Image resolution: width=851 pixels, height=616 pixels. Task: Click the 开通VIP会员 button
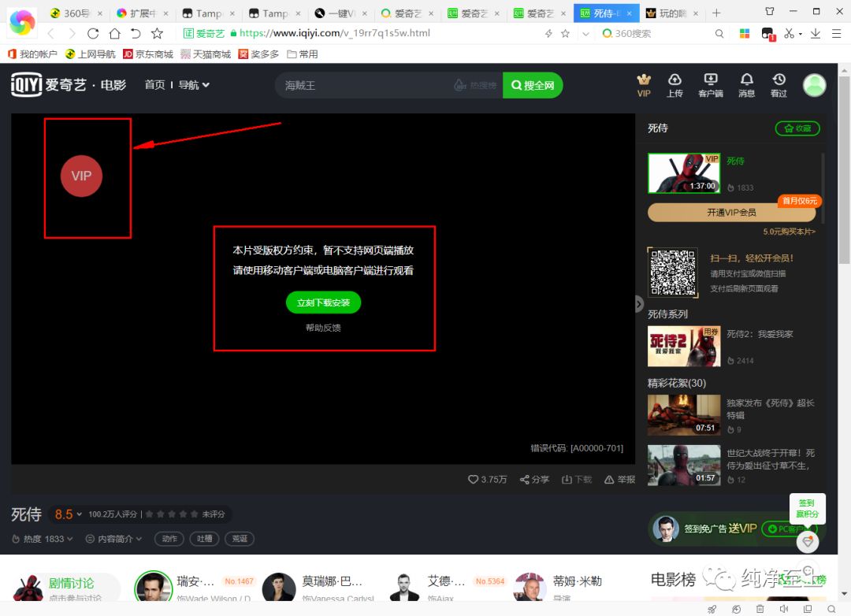pyautogui.click(x=731, y=212)
